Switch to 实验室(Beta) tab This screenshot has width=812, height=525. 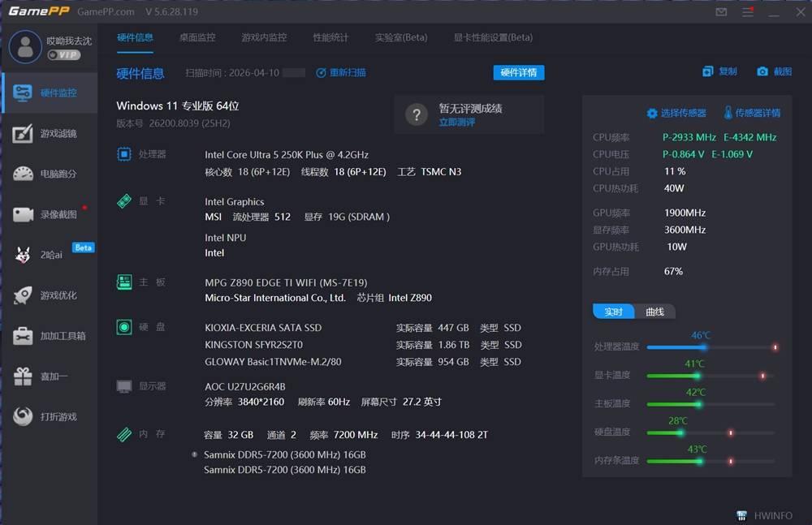[x=401, y=37]
